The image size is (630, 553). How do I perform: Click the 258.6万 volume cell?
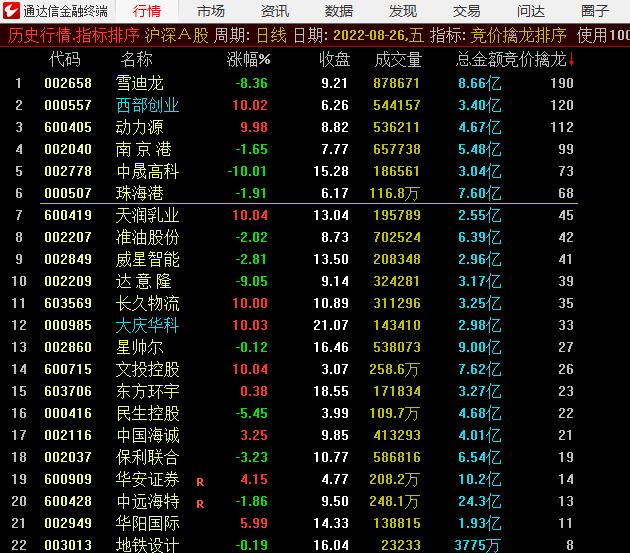pos(394,369)
